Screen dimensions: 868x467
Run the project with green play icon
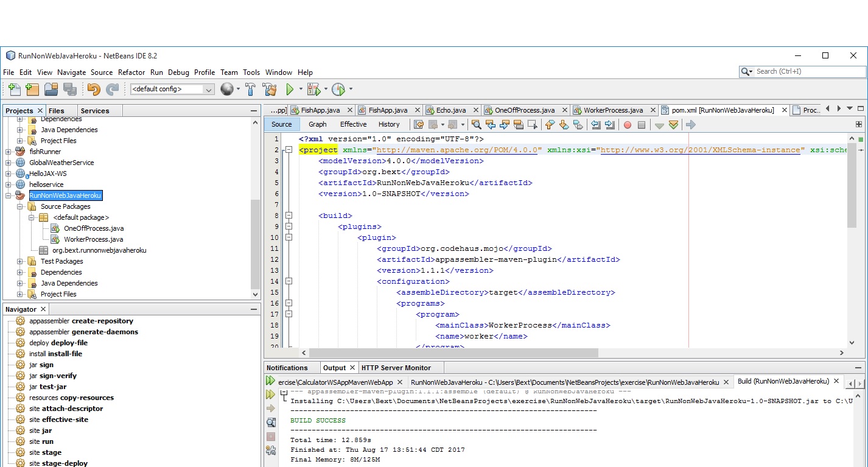click(x=290, y=90)
